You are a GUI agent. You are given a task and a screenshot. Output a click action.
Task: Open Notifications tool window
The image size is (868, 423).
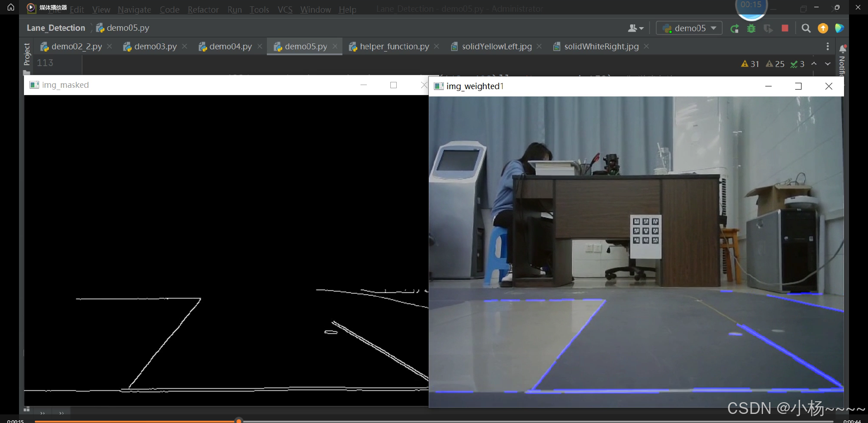click(842, 60)
